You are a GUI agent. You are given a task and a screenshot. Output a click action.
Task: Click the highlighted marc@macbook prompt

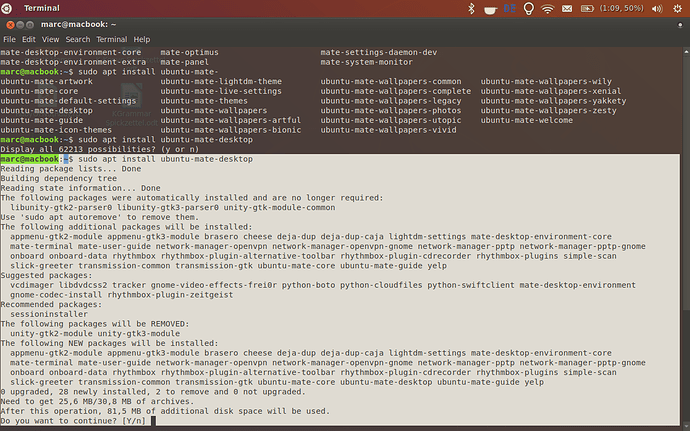point(29,159)
